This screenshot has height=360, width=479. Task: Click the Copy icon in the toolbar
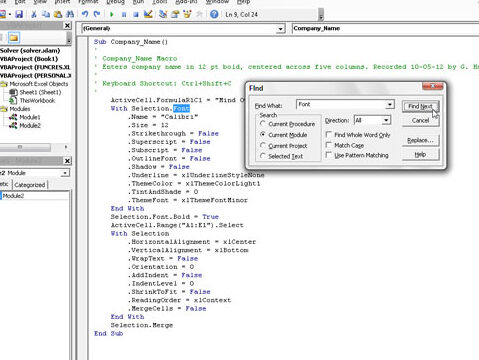click(46, 14)
